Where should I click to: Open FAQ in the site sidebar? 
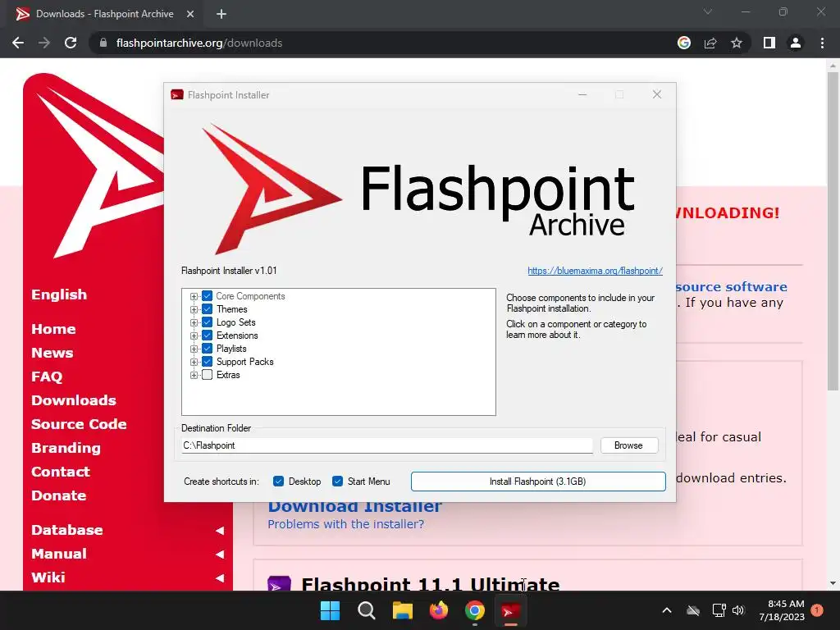click(47, 377)
